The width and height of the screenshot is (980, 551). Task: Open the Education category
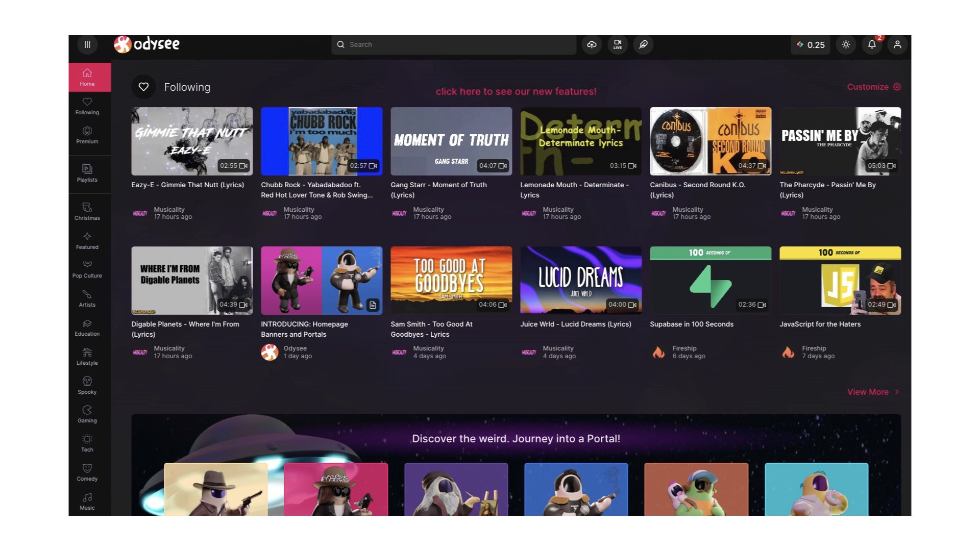tap(87, 328)
